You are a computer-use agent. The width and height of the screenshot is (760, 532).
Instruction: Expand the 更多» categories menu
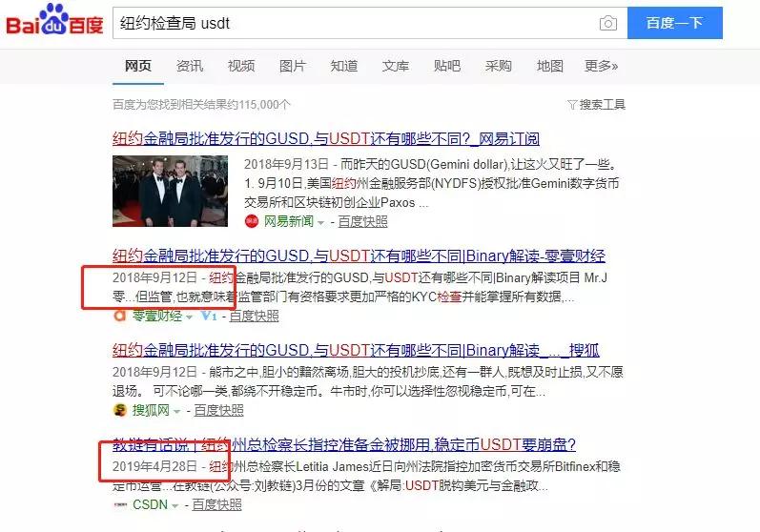(601, 66)
